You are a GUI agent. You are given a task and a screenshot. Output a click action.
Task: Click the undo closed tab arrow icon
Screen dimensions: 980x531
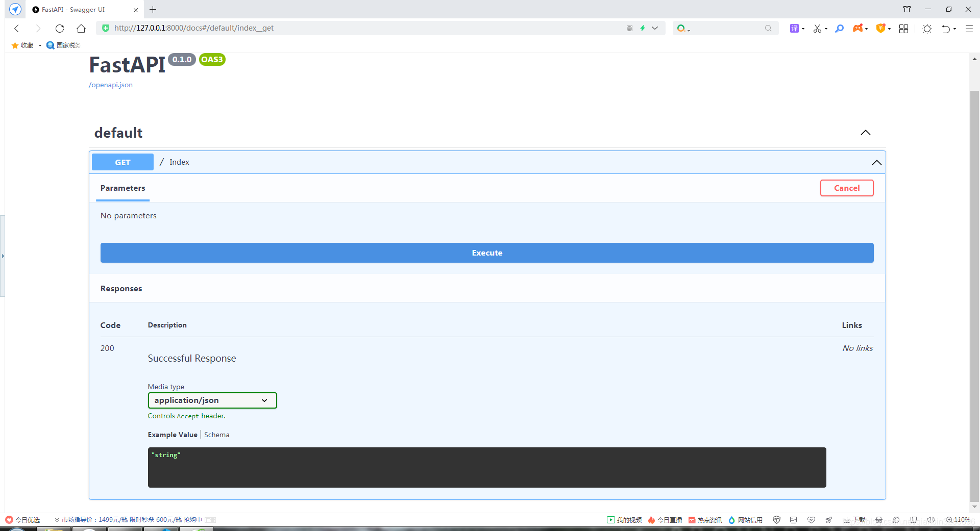pos(946,29)
